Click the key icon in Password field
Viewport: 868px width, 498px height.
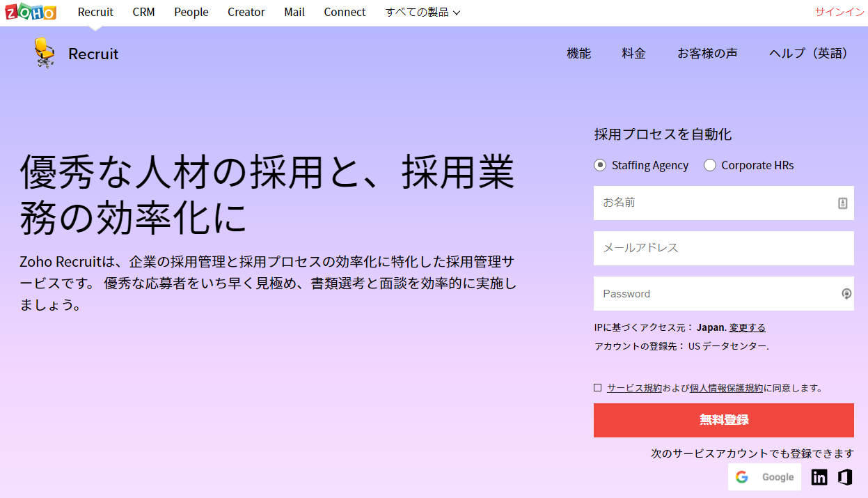[x=846, y=294]
